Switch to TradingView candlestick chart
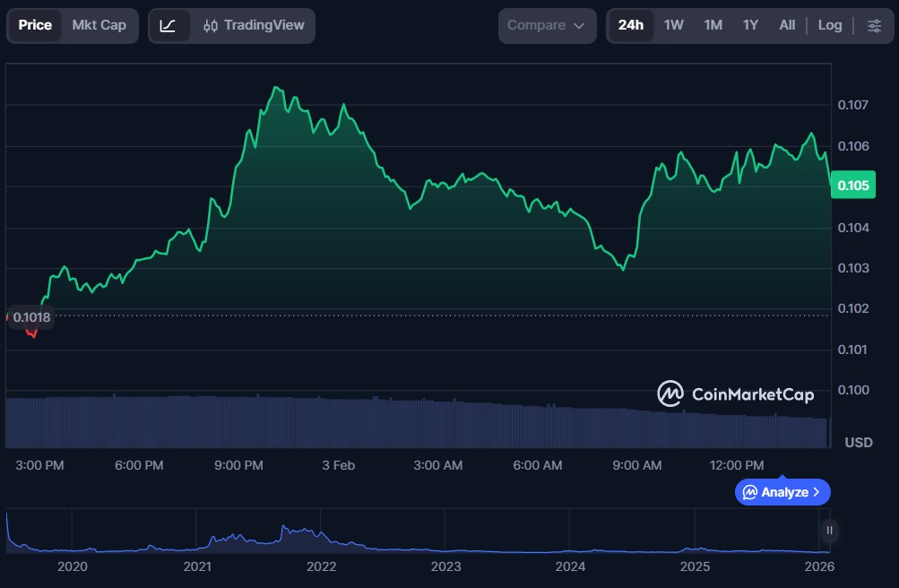The width and height of the screenshot is (899, 588). point(254,25)
